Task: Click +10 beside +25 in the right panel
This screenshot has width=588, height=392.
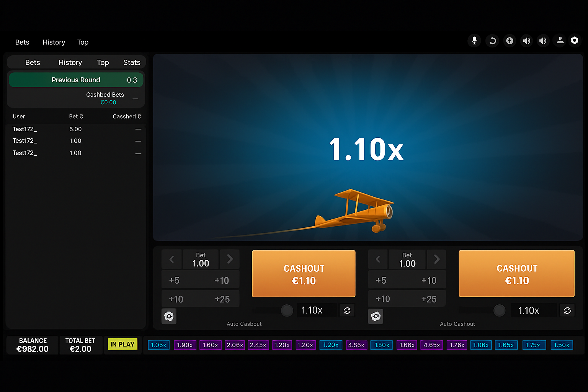Action: [x=383, y=299]
